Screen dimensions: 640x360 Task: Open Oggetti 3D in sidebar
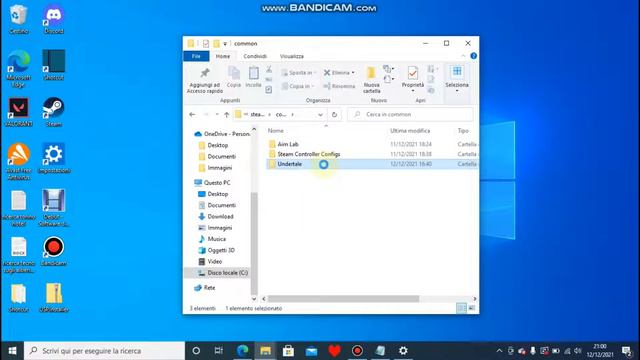pyautogui.click(x=216, y=250)
